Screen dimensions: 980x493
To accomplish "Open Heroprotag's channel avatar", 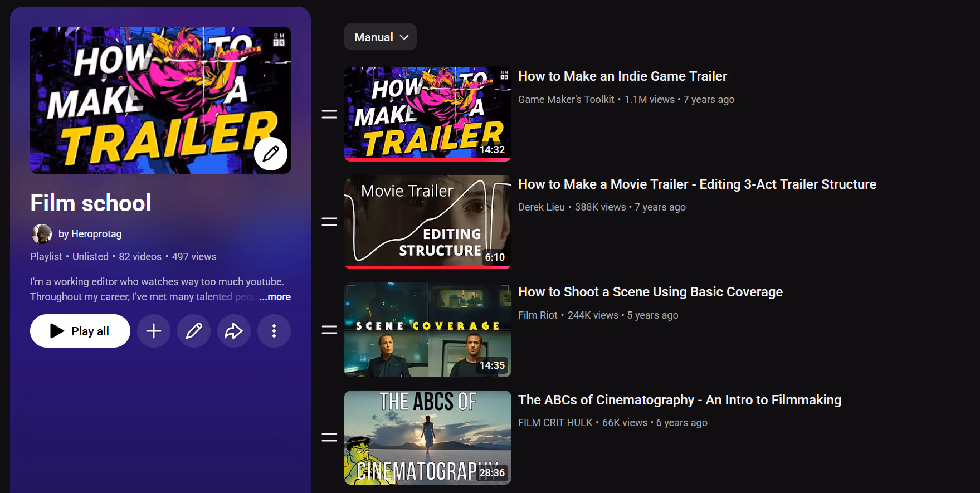I will [x=42, y=234].
